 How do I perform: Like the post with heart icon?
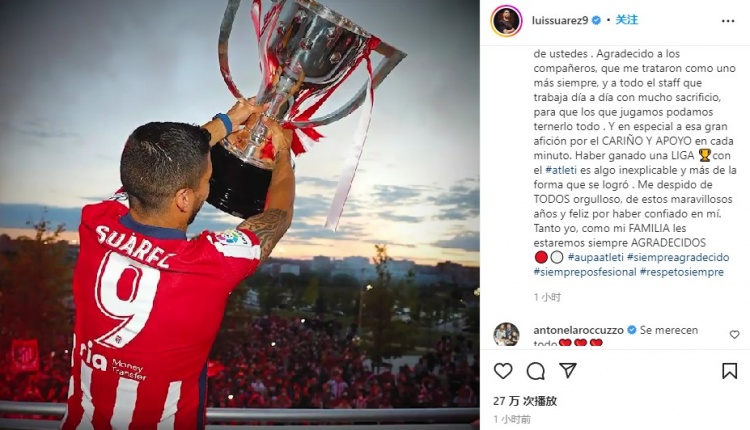(x=503, y=371)
